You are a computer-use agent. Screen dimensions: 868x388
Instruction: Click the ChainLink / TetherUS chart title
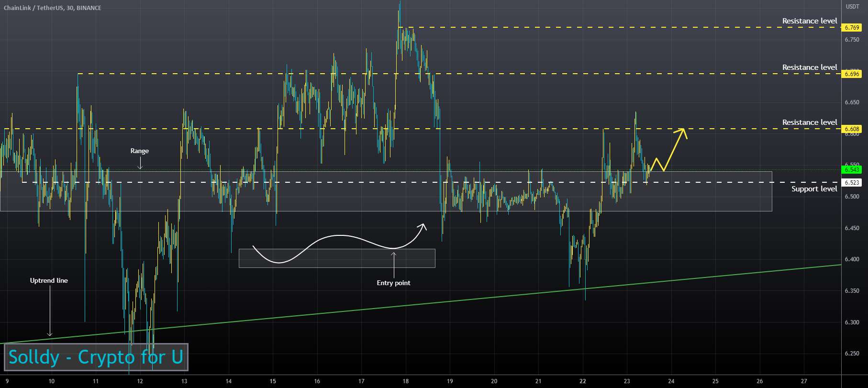pos(53,8)
